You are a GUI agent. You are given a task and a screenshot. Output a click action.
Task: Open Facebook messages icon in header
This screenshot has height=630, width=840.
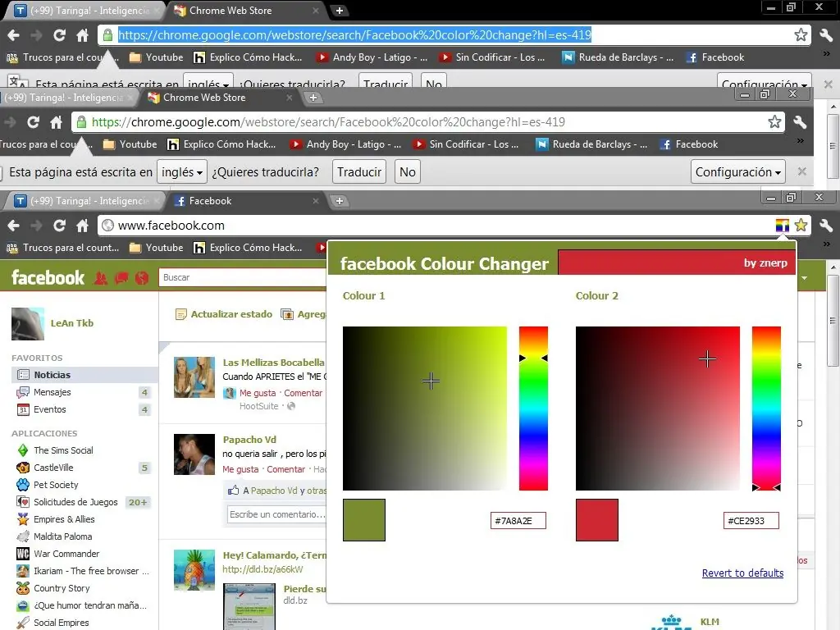(x=121, y=278)
